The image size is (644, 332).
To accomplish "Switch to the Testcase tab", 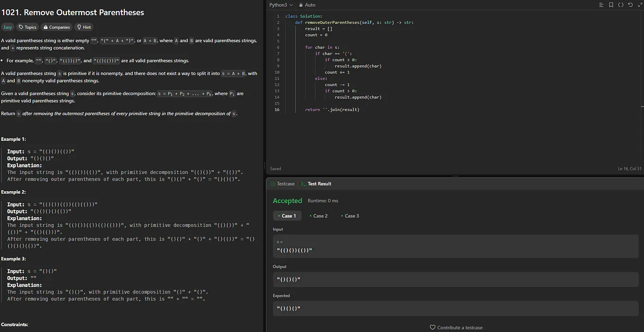I will tap(283, 184).
